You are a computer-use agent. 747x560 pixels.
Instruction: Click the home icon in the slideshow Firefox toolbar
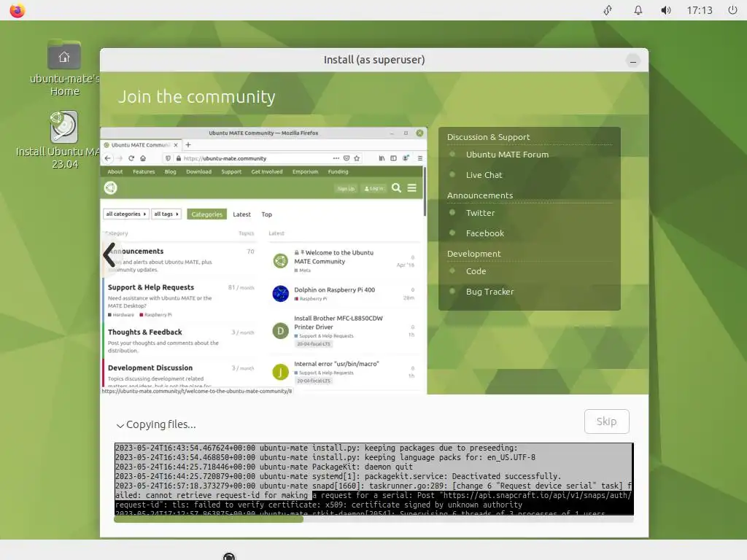point(143,158)
